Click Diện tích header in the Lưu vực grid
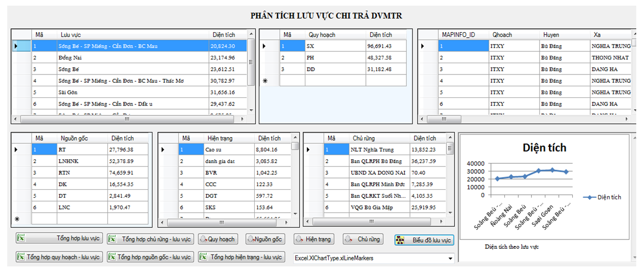This screenshot has height=269, width=644. (228, 35)
